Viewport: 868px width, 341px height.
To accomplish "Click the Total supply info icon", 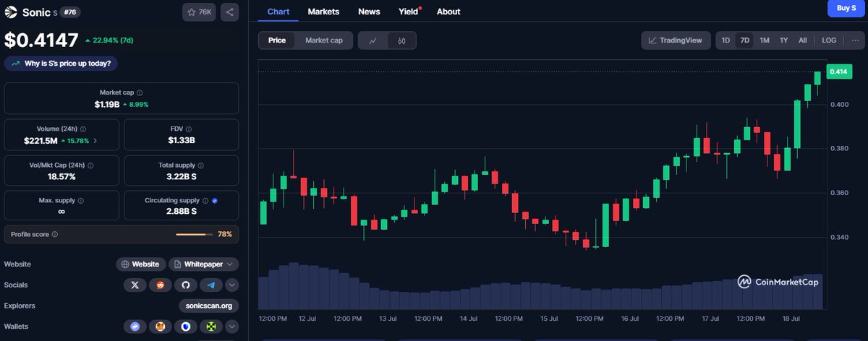I will pyautogui.click(x=200, y=165).
